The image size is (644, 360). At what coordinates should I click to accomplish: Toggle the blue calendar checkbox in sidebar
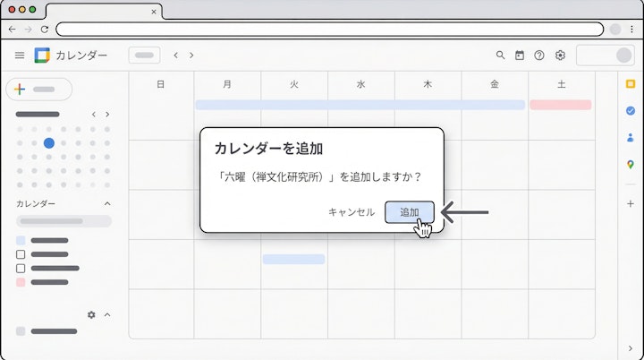coord(21,241)
